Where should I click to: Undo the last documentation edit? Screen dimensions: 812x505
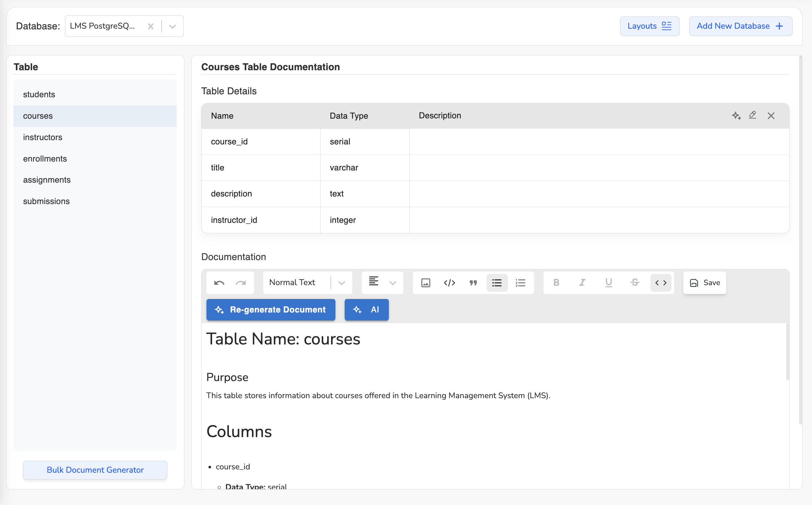click(x=219, y=282)
